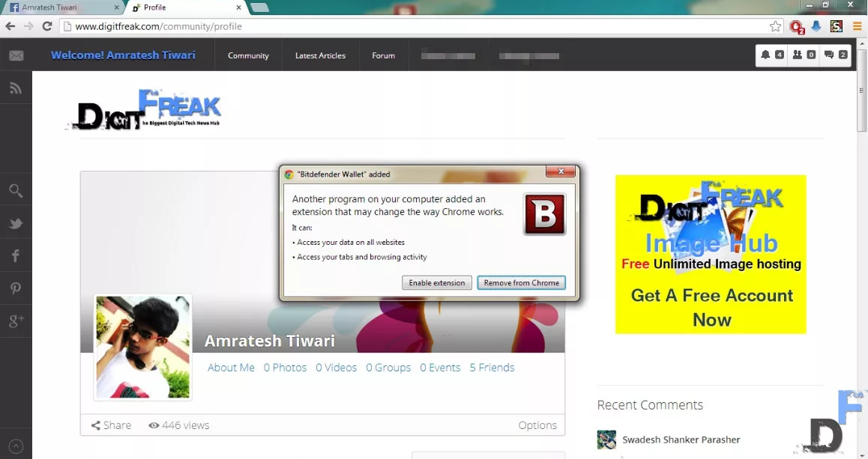This screenshot has height=459, width=868.
Task: Click the blue download arrow extension icon
Action: [x=816, y=26]
